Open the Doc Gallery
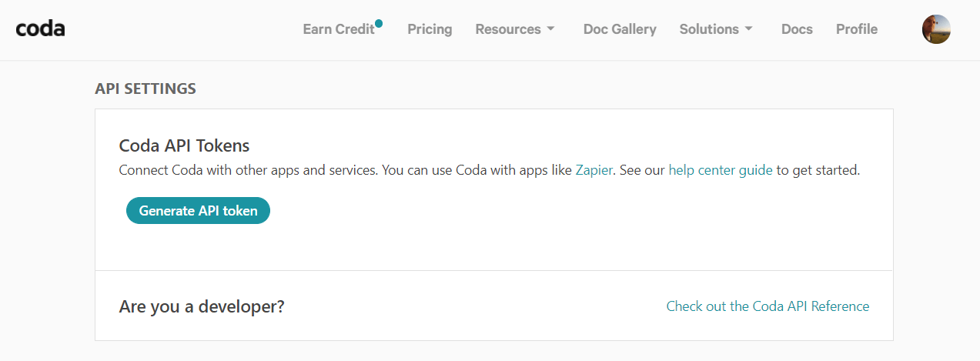This screenshot has width=980, height=361. point(620,29)
